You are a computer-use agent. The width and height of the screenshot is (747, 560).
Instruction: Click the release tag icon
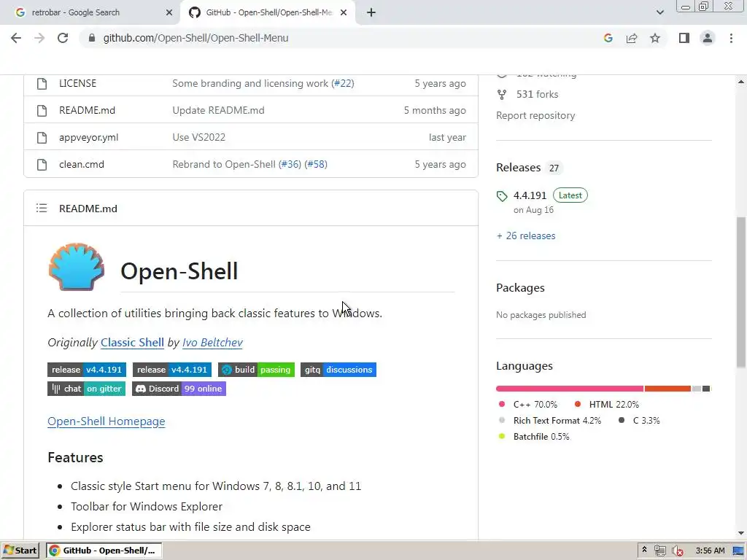[502, 196]
